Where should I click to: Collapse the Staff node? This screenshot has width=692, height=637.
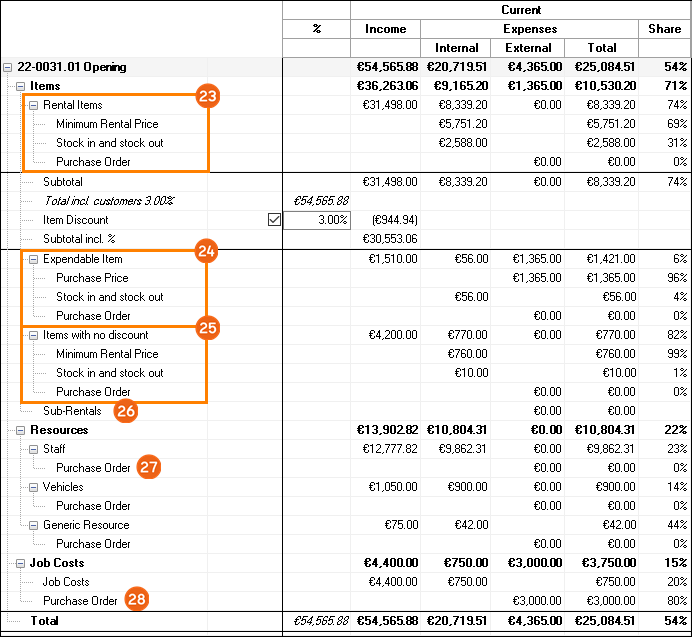click(34, 449)
